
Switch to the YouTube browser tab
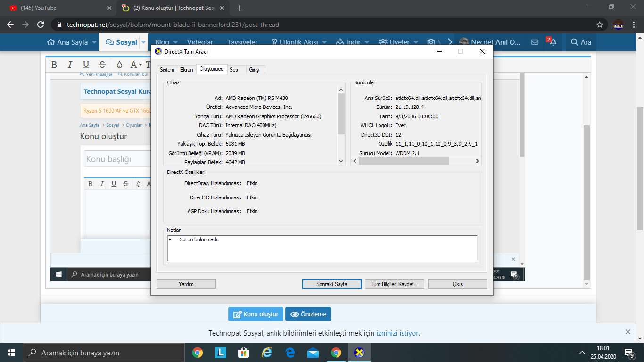pos(61,8)
